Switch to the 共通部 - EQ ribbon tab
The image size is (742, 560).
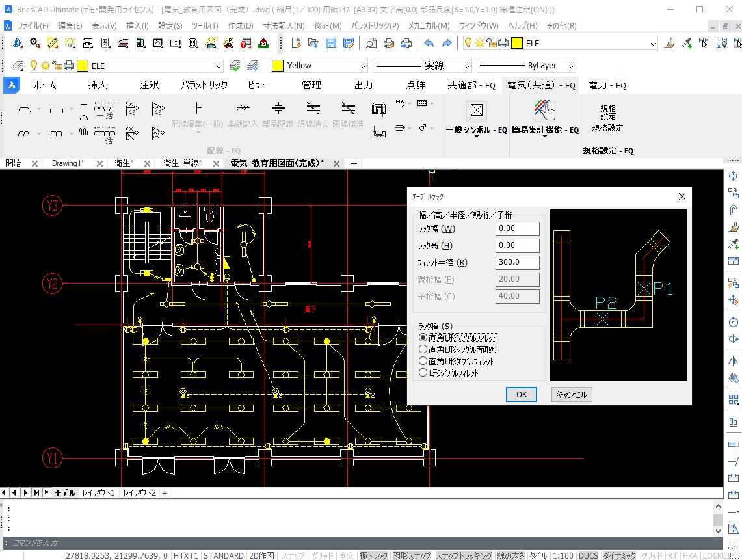point(471,85)
